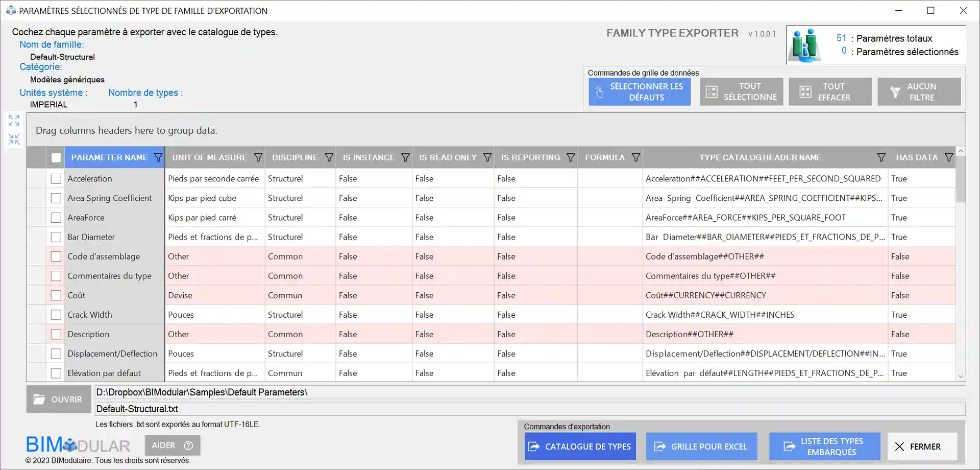Open the filter on HAS DATA column

950,157
